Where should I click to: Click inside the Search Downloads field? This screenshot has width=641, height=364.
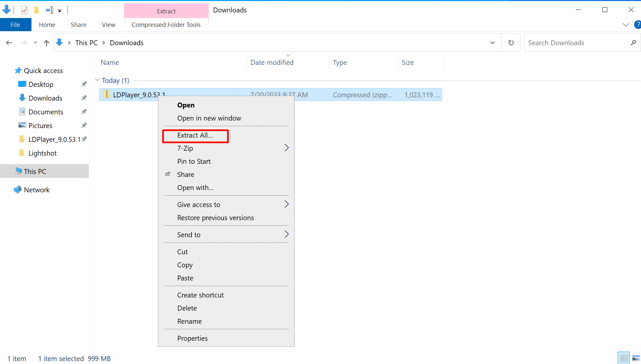pyautogui.click(x=573, y=42)
